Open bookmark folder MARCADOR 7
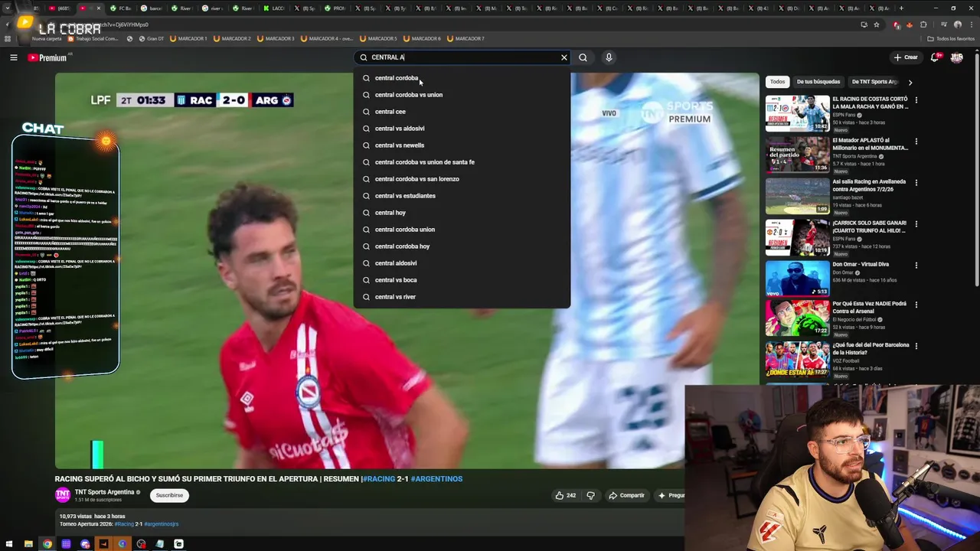Viewport: 980px width, 551px height. coord(465,38)
